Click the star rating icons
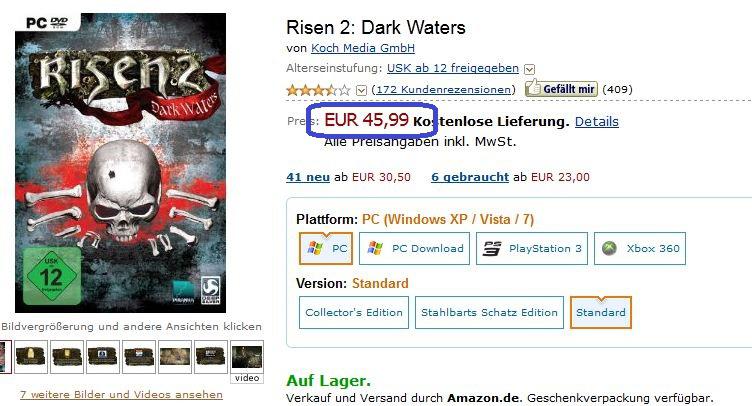The width and height of the screenshot is (752, 406). pyautogui.click(x=318, y=90)
